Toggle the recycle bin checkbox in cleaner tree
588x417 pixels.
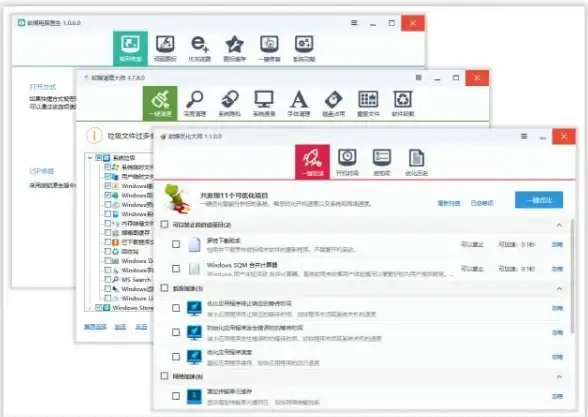[108, 251]
